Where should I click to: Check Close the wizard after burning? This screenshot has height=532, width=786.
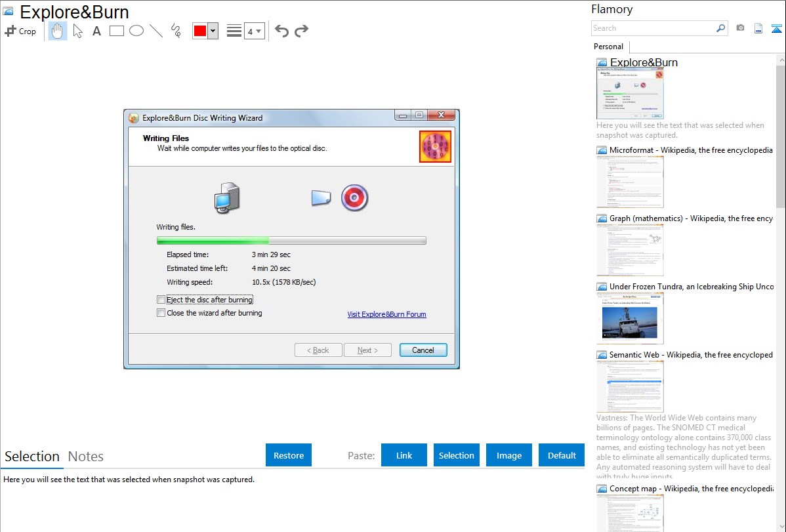[161, 314]
